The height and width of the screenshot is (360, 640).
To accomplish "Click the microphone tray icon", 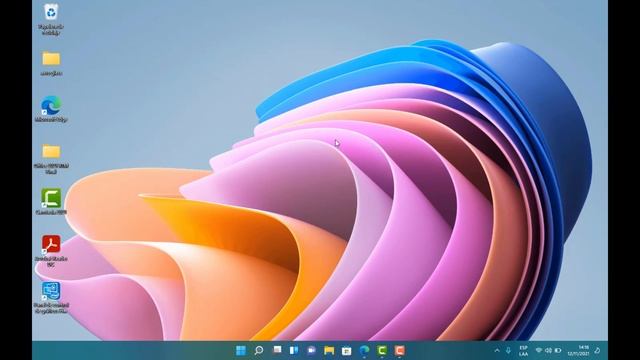I will tap(509, 351).
